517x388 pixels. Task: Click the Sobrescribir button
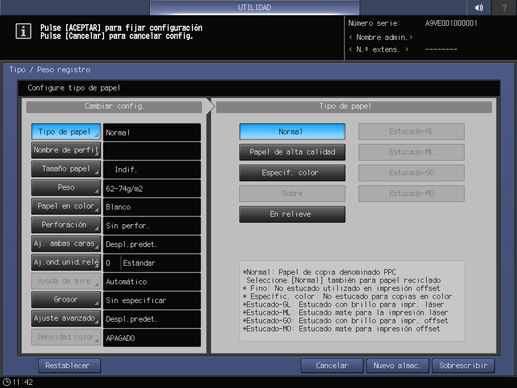click(463, 366)
